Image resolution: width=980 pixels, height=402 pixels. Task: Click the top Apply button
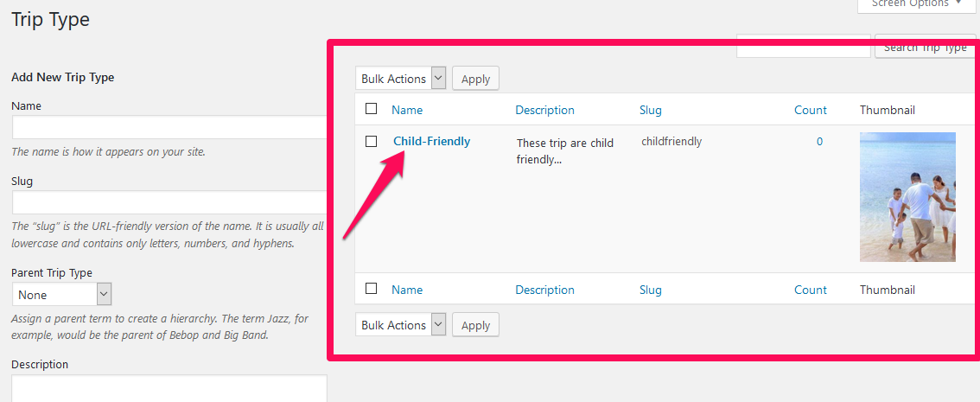pyautogui.click(x=475, y=79)
